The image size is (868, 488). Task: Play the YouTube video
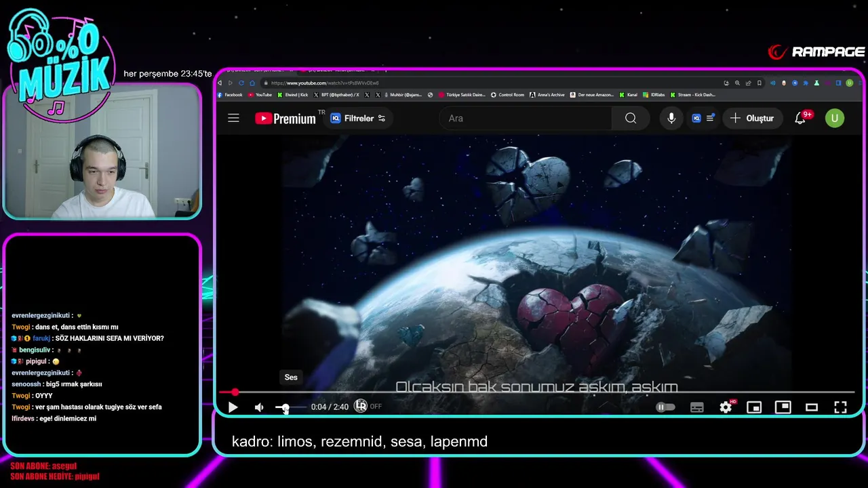pos(233,407)
